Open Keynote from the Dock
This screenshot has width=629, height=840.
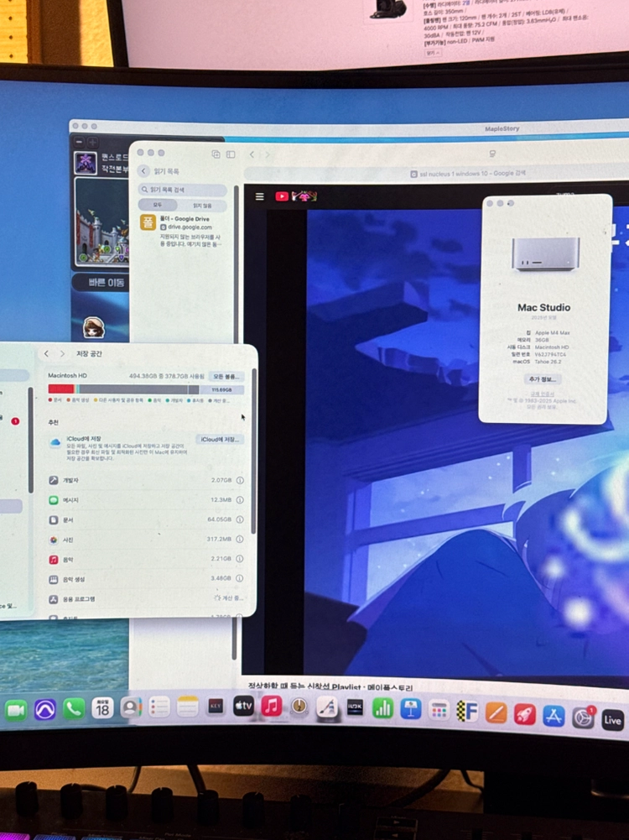(x=411, y=709)
